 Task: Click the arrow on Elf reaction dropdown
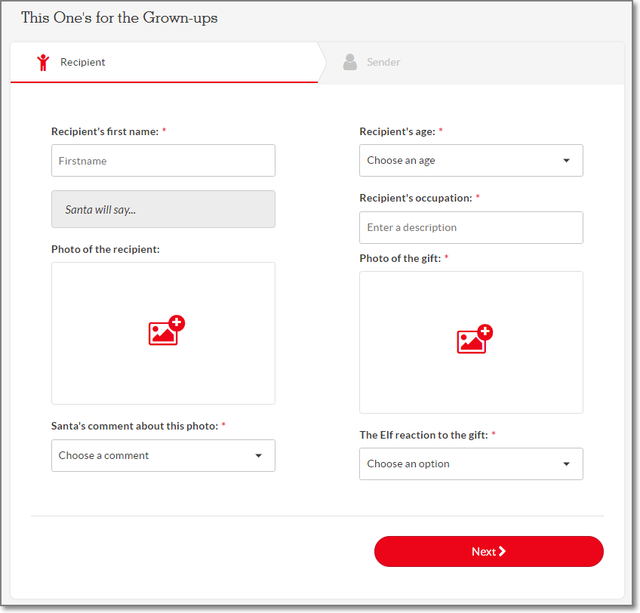tap(566, 464)
